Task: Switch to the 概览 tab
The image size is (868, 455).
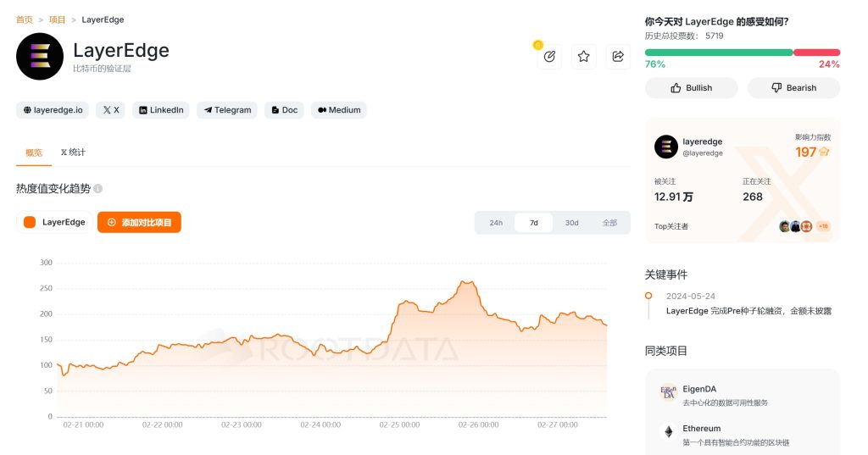Action: click(34, 153)
